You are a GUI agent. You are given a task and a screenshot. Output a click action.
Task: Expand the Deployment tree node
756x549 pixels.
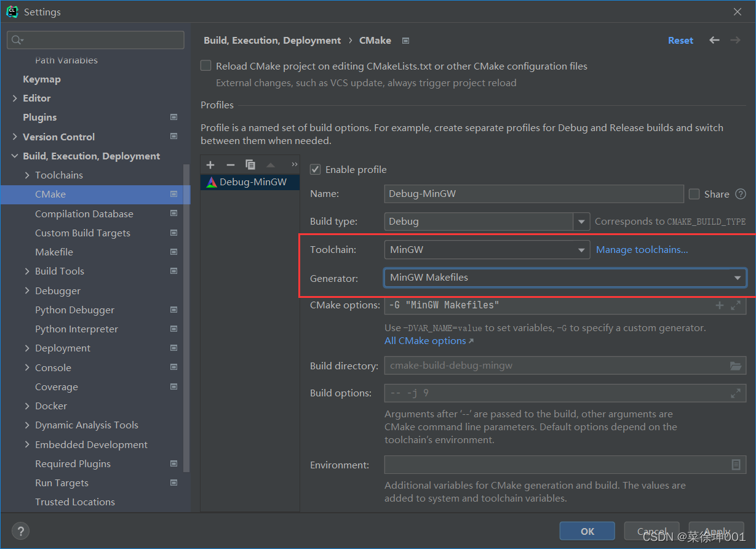click(x=27, y=348)
